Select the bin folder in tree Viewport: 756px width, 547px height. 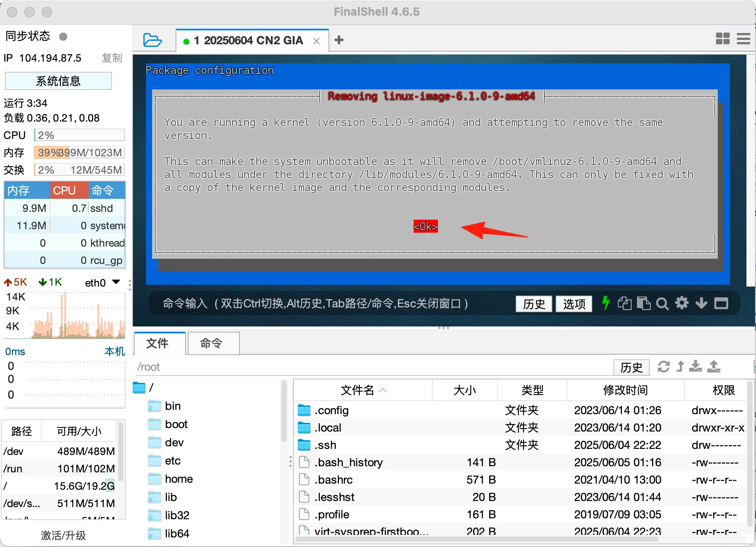[x=164, y=406]
